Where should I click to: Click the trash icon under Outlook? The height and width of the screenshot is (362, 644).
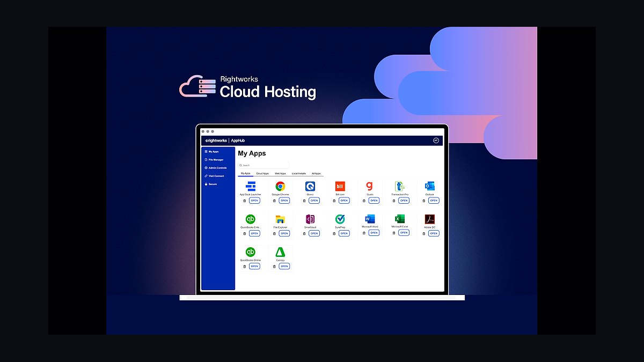pos(424,201)
